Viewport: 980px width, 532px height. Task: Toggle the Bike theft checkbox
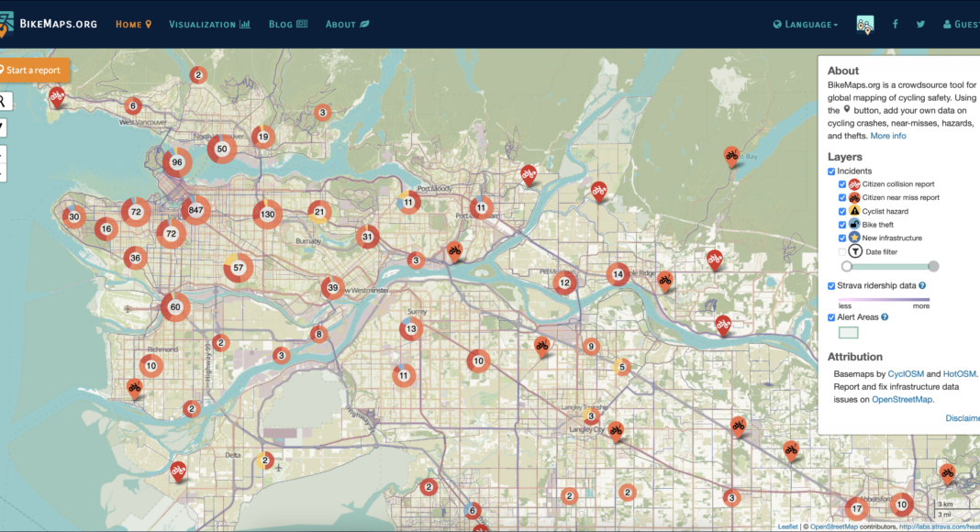[842, 225]
